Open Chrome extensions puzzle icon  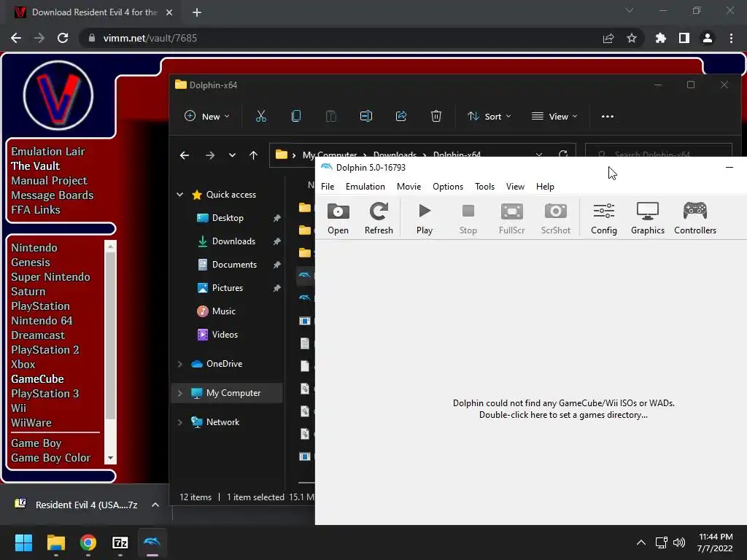(660, 38)
